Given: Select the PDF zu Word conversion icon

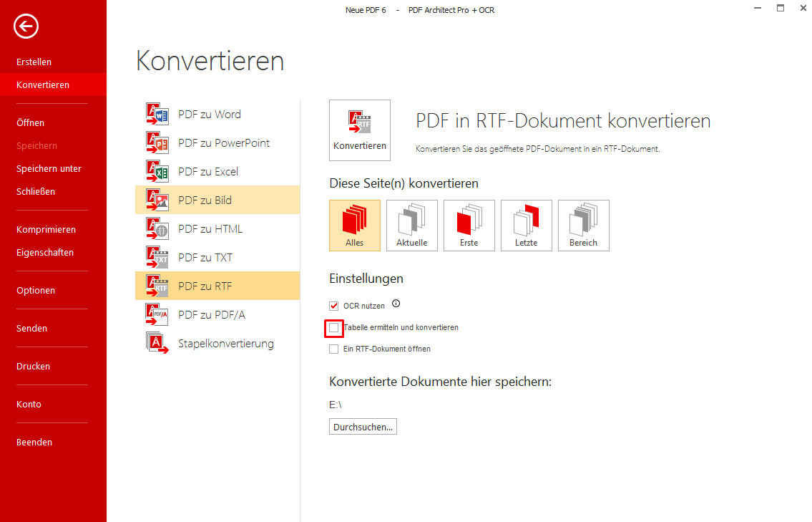Looking at the screenshot, I should coord(157,114).
